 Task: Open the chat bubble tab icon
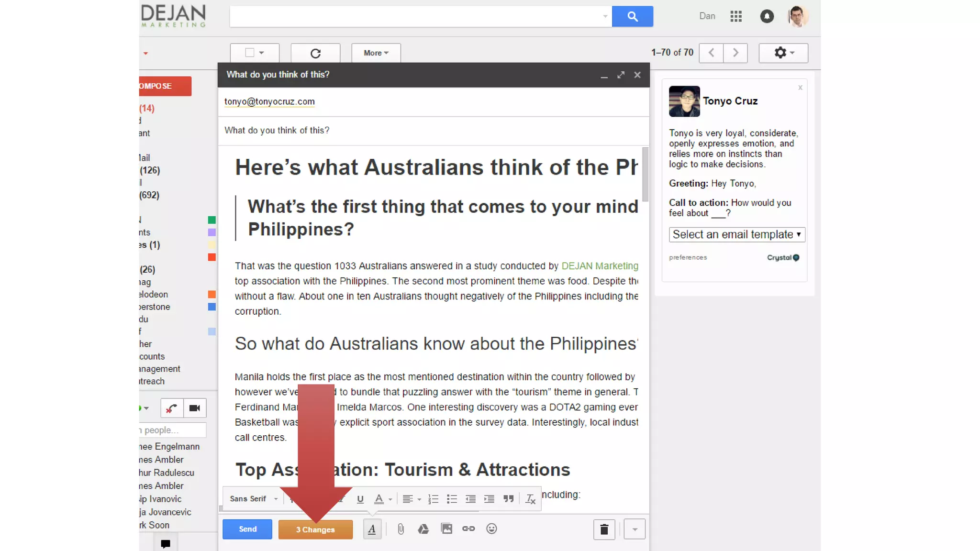(x=166, y=543)
